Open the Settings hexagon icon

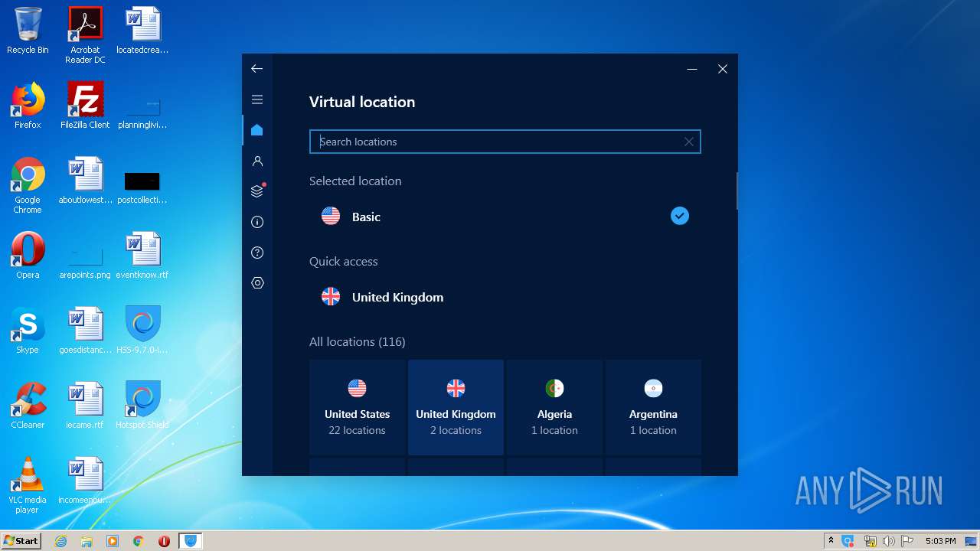click(257, 283)
